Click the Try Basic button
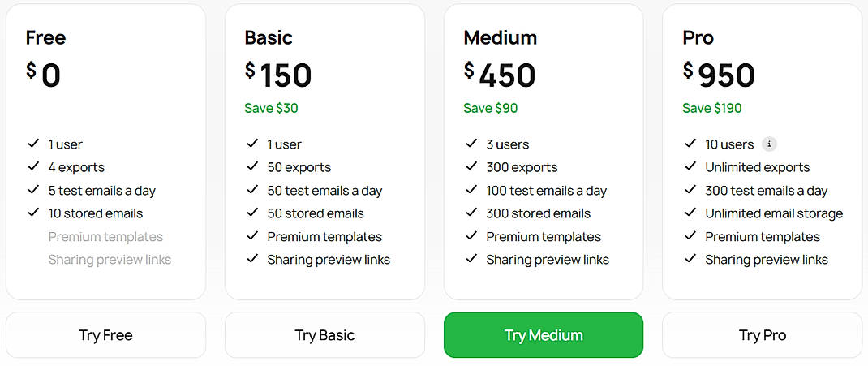Image resolution: width=868 pixels, height=366 pixels. [324, 335]
